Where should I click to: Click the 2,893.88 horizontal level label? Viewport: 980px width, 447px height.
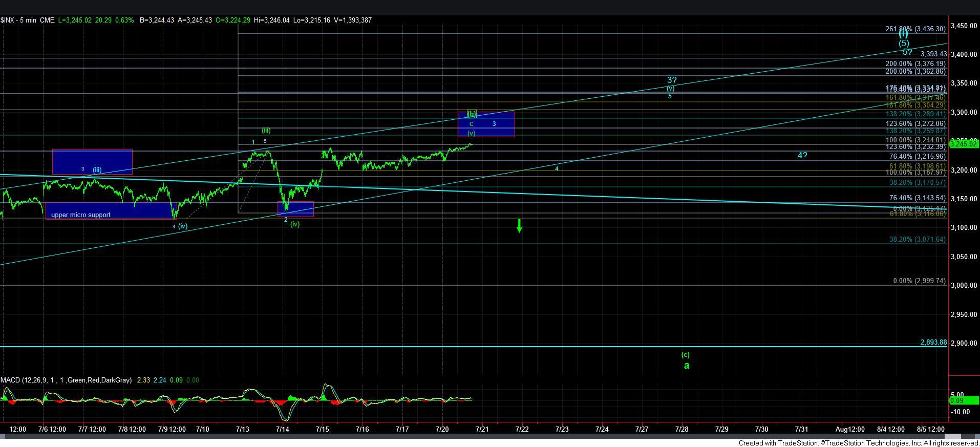pyautogui.click(x=933, y=342)
